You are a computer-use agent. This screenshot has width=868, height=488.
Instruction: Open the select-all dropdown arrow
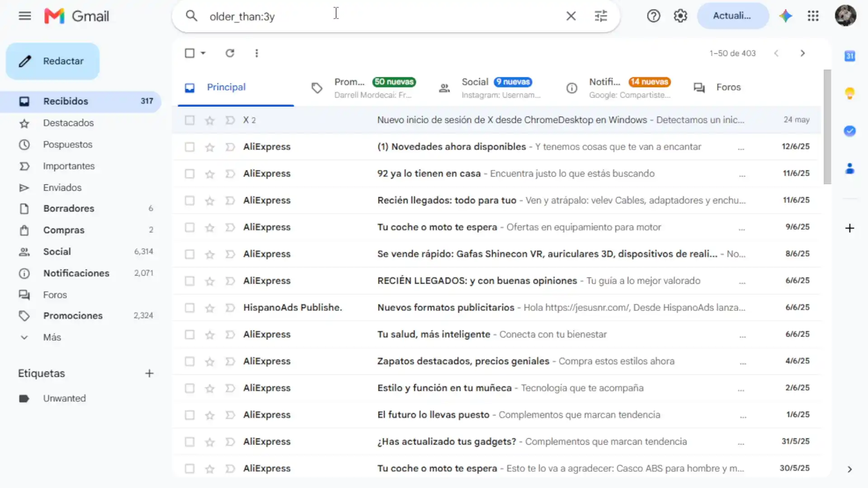[x=203, y=53]
